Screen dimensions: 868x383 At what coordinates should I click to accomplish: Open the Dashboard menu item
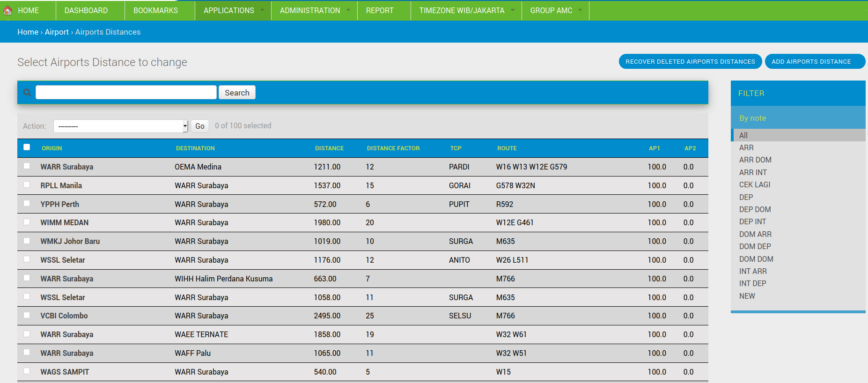pyautogui.click(x=86, y=10)
